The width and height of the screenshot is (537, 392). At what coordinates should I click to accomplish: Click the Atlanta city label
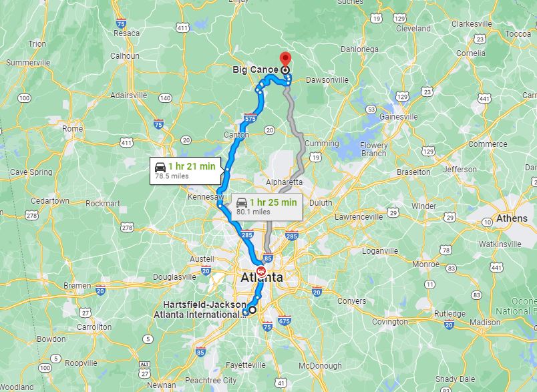(262, 277)
